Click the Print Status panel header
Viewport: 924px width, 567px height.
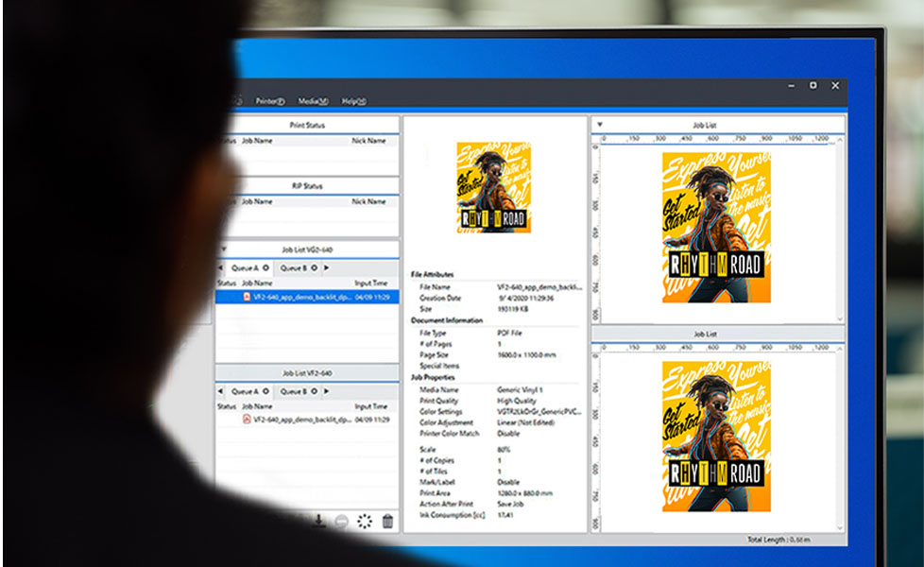(306, 125)
